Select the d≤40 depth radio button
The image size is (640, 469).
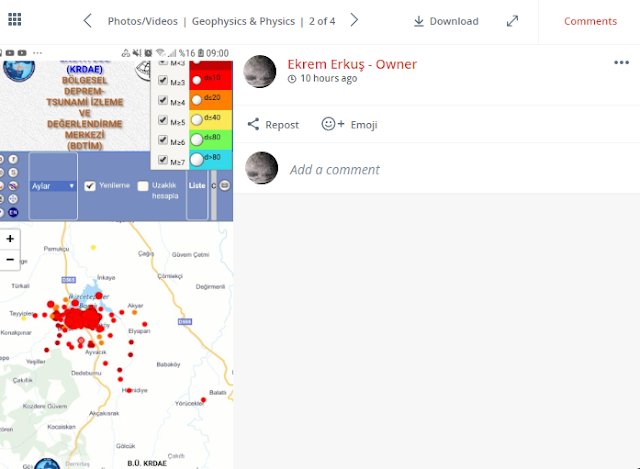(197, 120)
